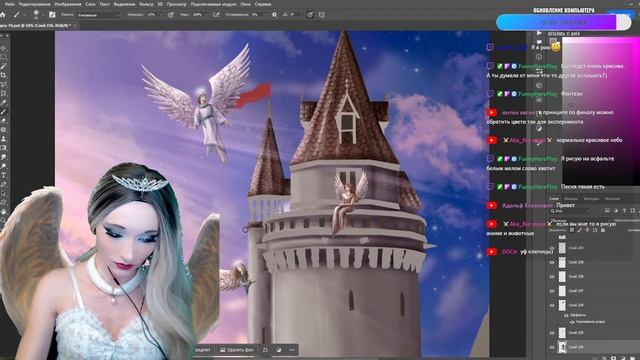Viewport: 640px width, 360px height.
Task: Toggle airbrush build-up mode
Action: point(216,15)
